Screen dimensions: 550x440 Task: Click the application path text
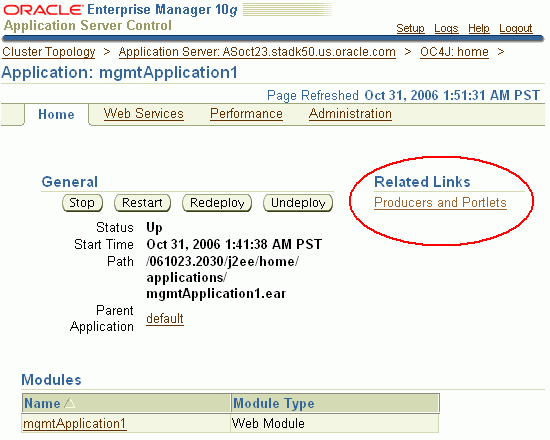coord(222,277)
